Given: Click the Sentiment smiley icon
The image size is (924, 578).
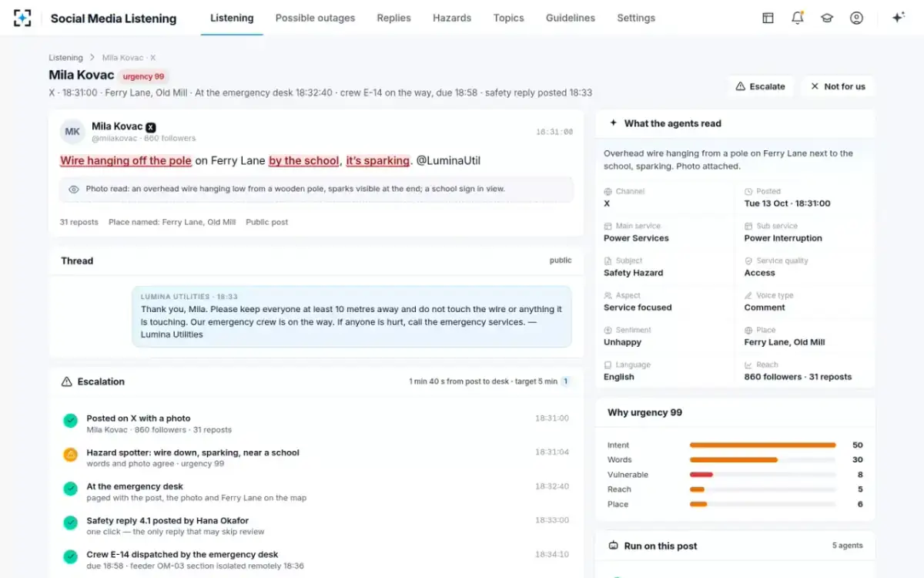Looking at the screenshot, I should (608, 330).
